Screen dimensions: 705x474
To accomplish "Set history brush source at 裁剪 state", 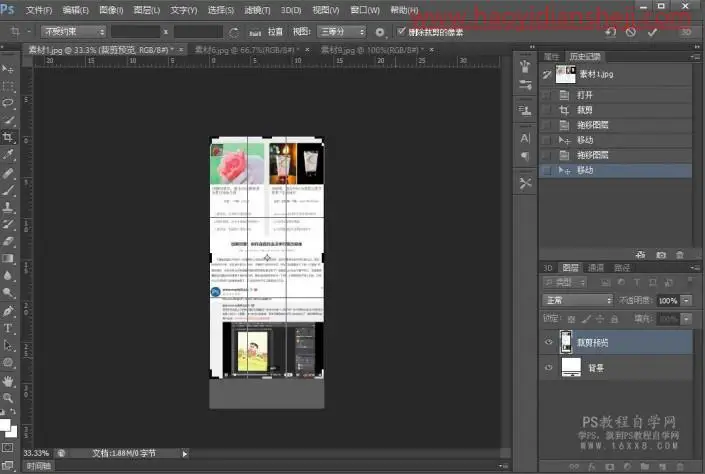I will [x=546, y=110].
